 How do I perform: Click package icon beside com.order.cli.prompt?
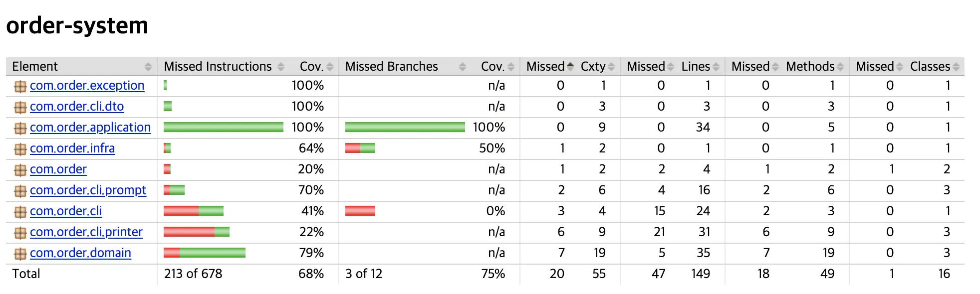point(20,191)
